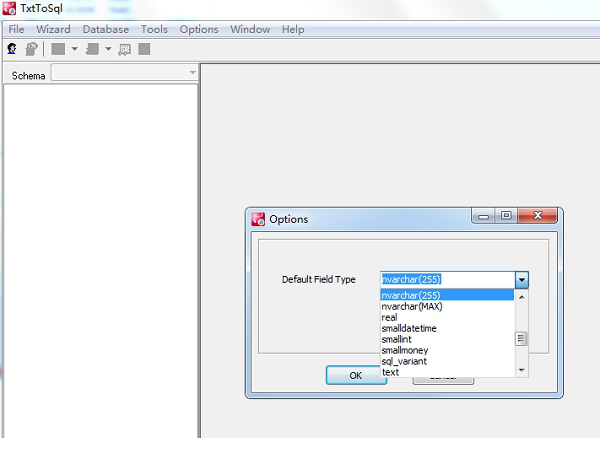Click the Default Field Type text field
Viewport: 600px width, 455px height.
pos(447,280)
